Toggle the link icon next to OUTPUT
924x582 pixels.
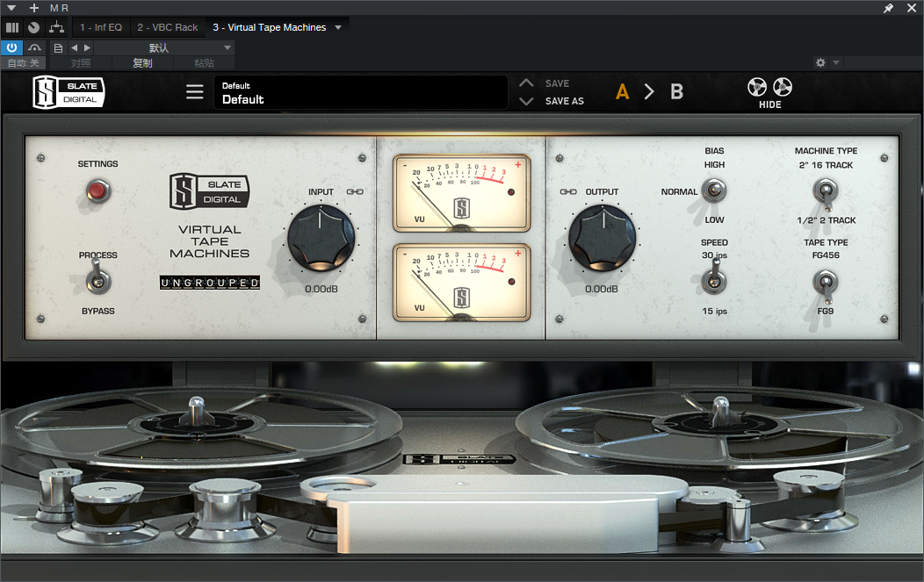[x=568, y=192]
